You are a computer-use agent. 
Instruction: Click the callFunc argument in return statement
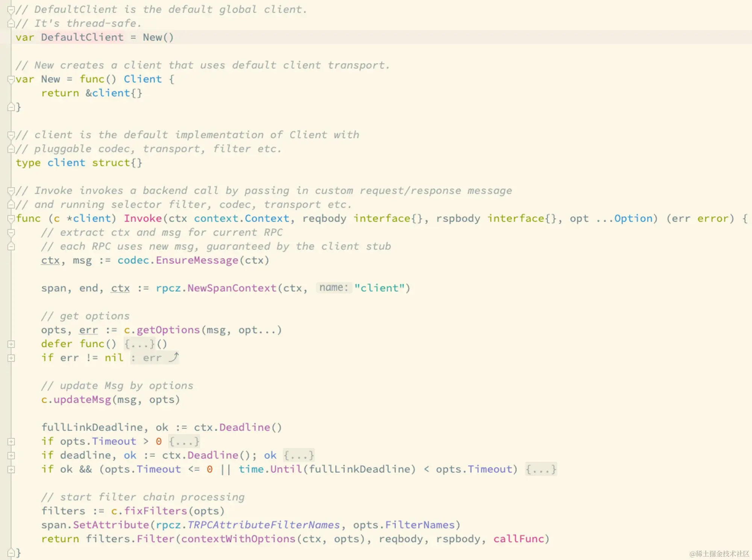(519, 539)
